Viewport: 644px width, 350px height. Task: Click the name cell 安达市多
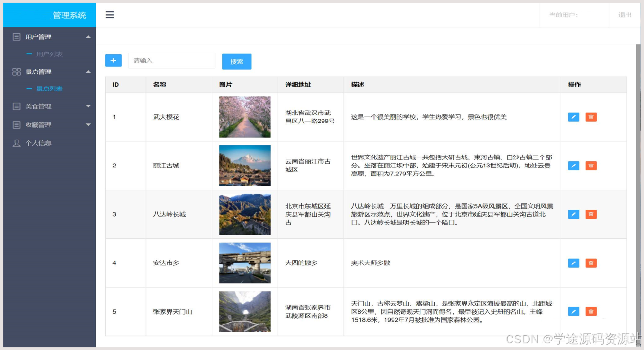coord(166,263)
